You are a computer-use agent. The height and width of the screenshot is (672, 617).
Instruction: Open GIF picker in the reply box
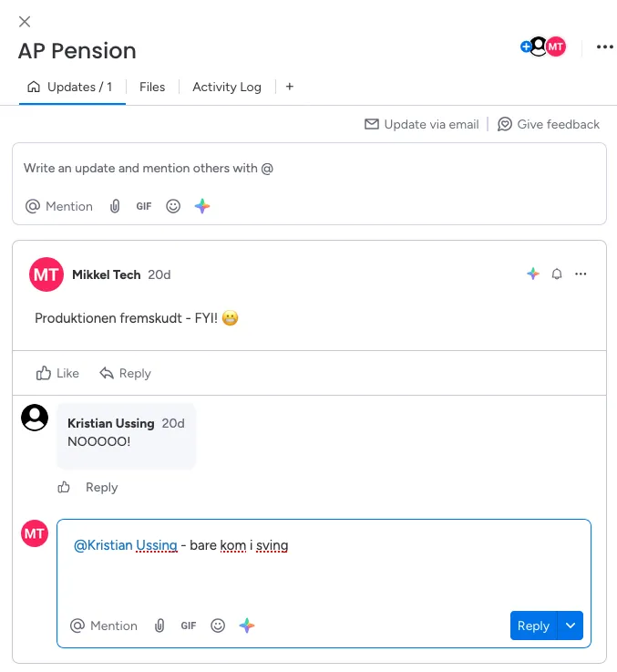click(189, 625)
